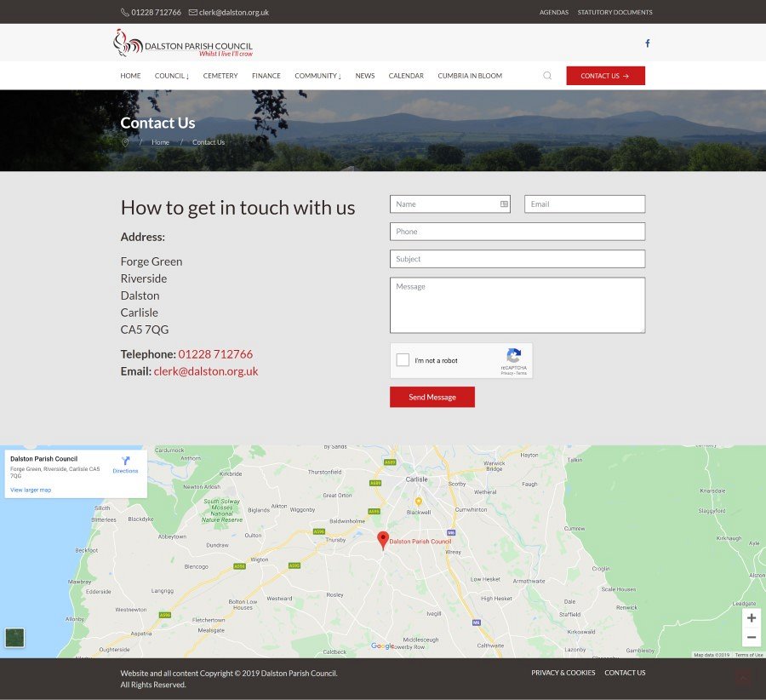Image resolution: width=766 pixels, height=700 pixels.
Task: Go to the Calendar page
Action: (406, 76)
